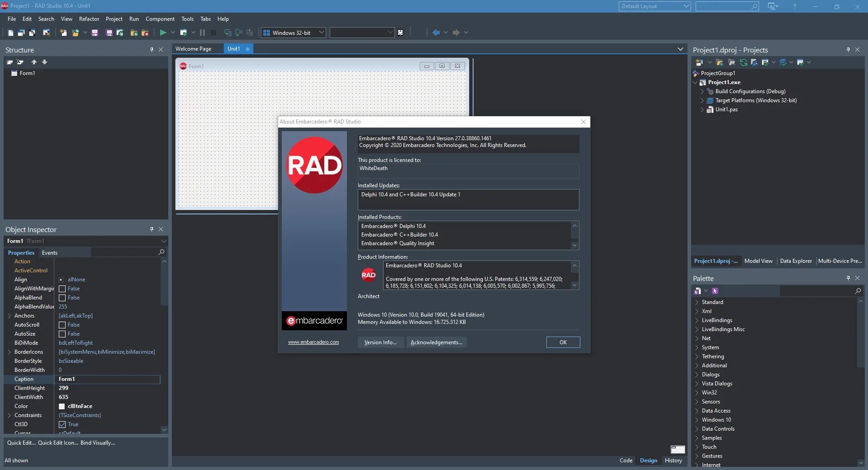Switch to the Events tab

50,253
